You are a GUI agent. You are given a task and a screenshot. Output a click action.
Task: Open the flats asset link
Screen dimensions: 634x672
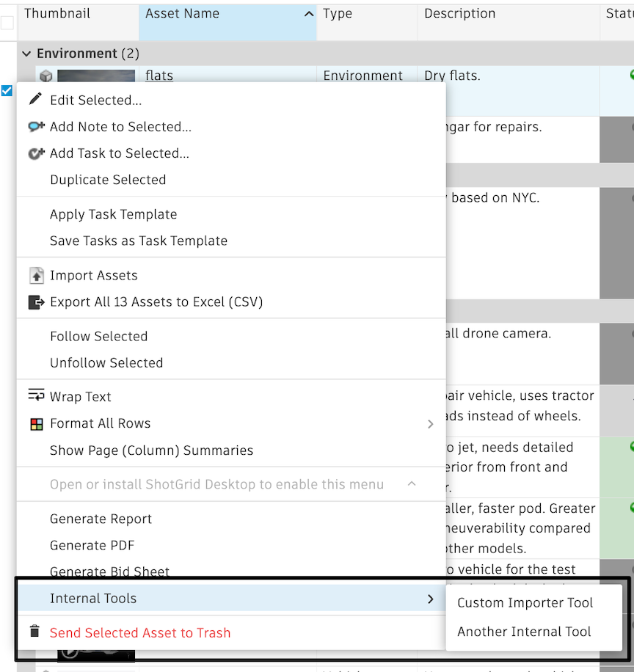point(159,76)
